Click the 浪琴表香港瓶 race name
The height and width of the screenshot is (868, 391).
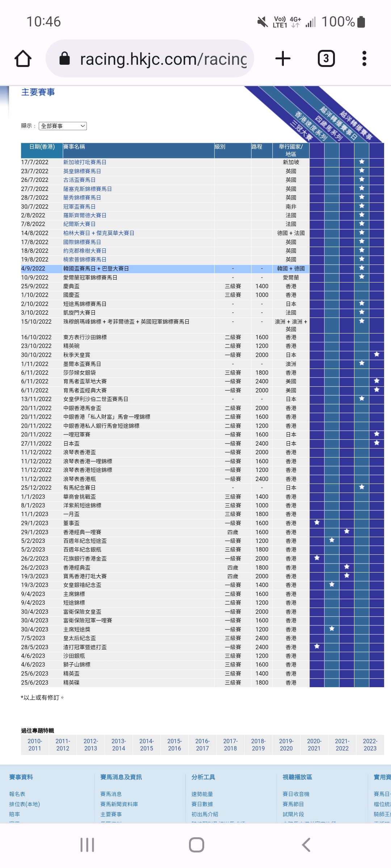(x=80, y=479)
